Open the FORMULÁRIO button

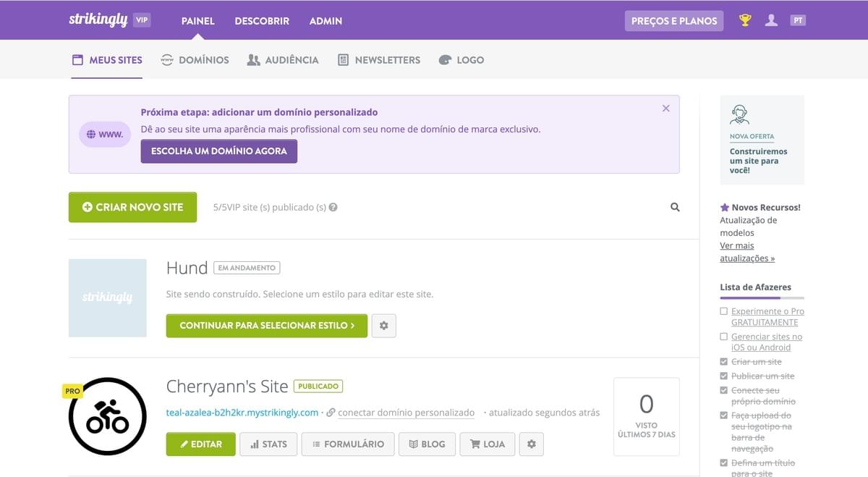point(348,444)
